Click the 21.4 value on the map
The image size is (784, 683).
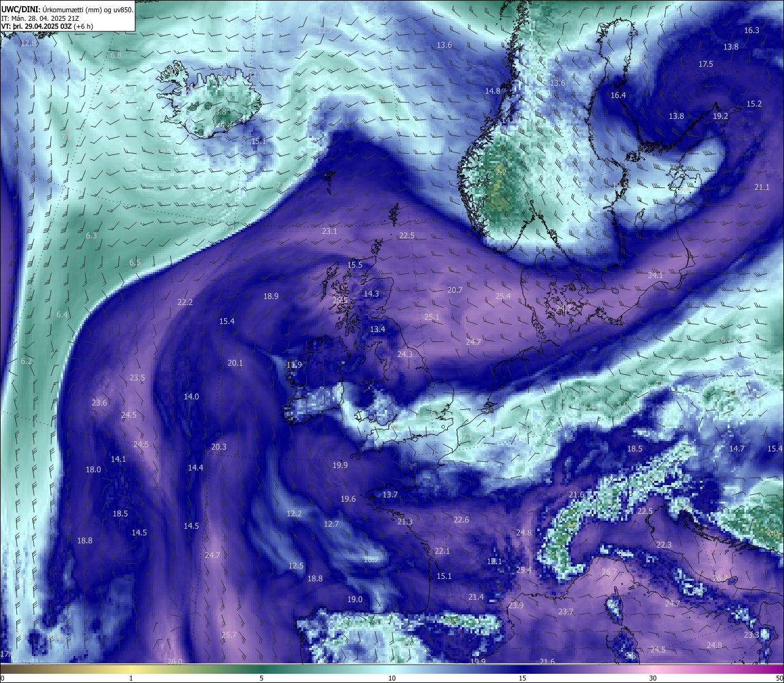476,597
